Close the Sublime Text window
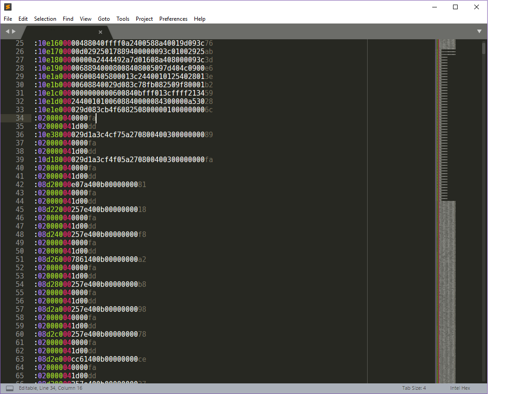This screenshot has height=394, width=532. (x=477, y=7)
